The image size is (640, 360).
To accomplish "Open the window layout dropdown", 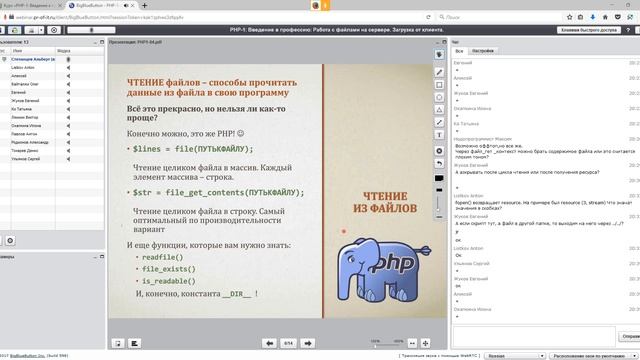I will coord(593,356).
